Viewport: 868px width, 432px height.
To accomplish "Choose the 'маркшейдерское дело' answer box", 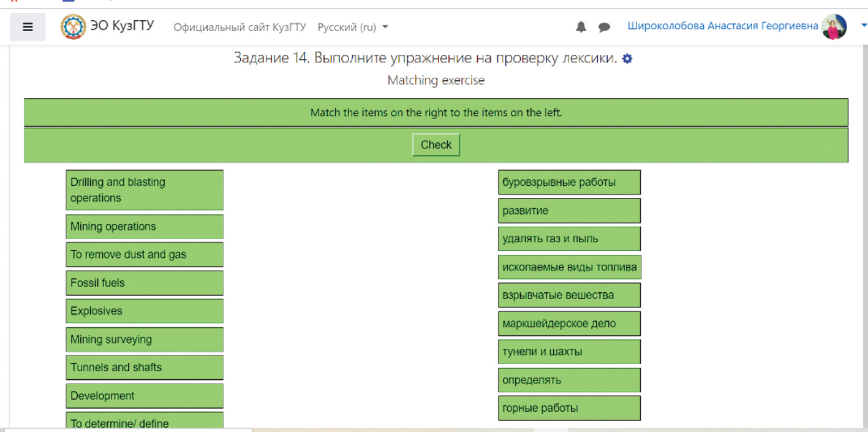I will point(569,324).
